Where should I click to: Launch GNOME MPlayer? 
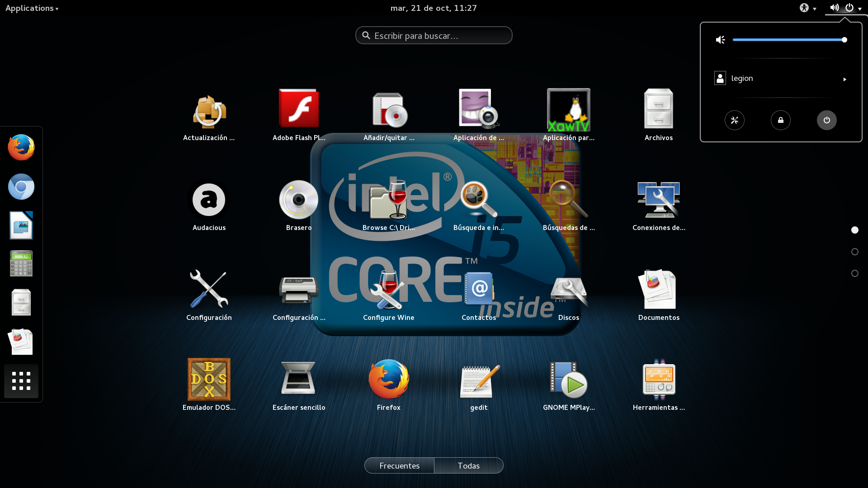pos(569,385)
